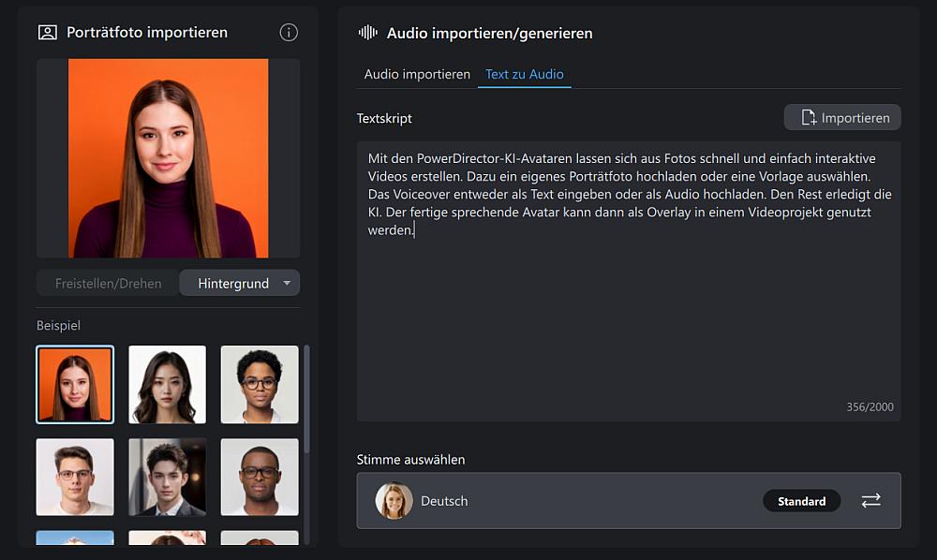Click inside the Textskript text area
Viewport: 937px width, 560px height.
(629, 282)
